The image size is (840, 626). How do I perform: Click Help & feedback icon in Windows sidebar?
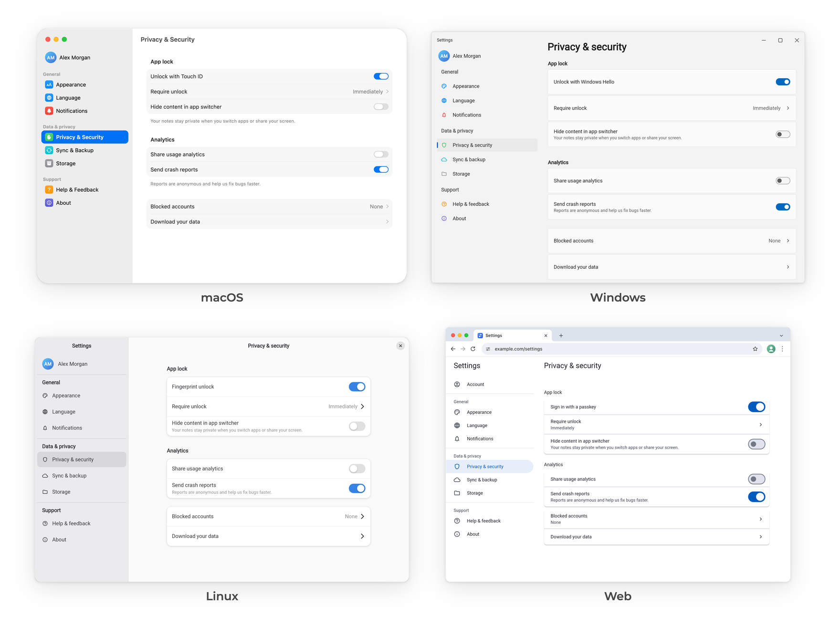point(444,204)
